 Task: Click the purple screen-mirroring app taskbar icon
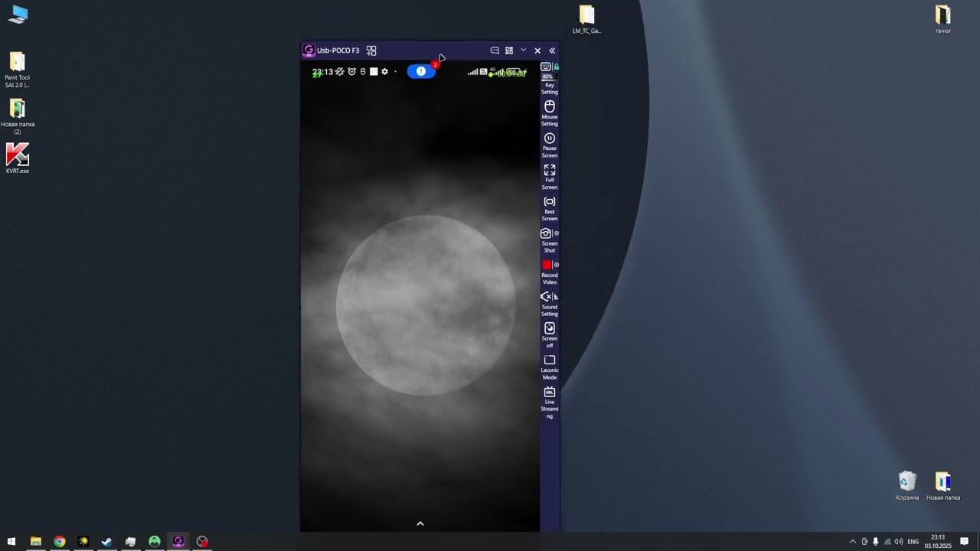(x=178, y=541)
